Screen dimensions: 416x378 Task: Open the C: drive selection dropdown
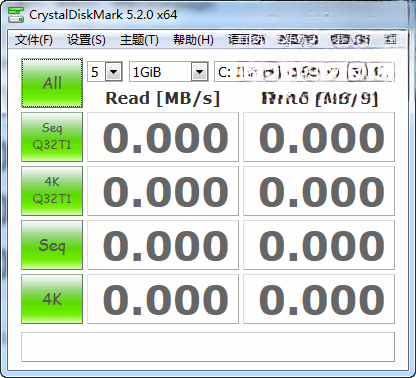(x=304, y=71)
